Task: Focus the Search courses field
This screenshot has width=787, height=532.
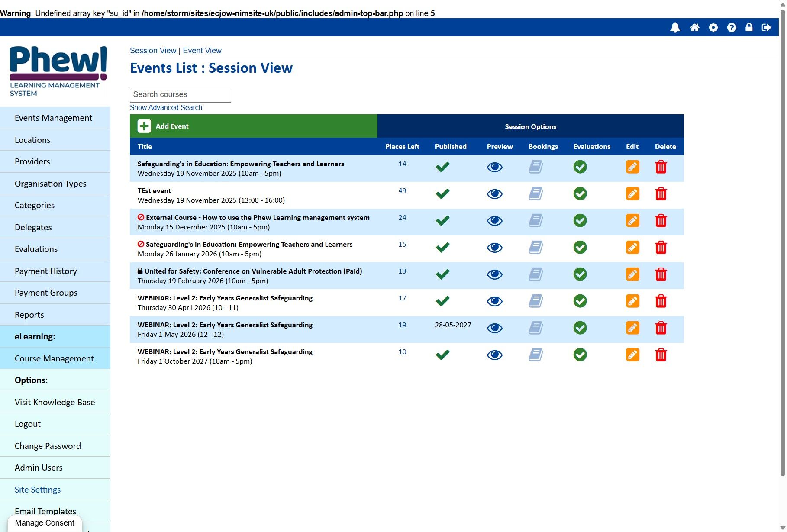Action: coord(181,95)
